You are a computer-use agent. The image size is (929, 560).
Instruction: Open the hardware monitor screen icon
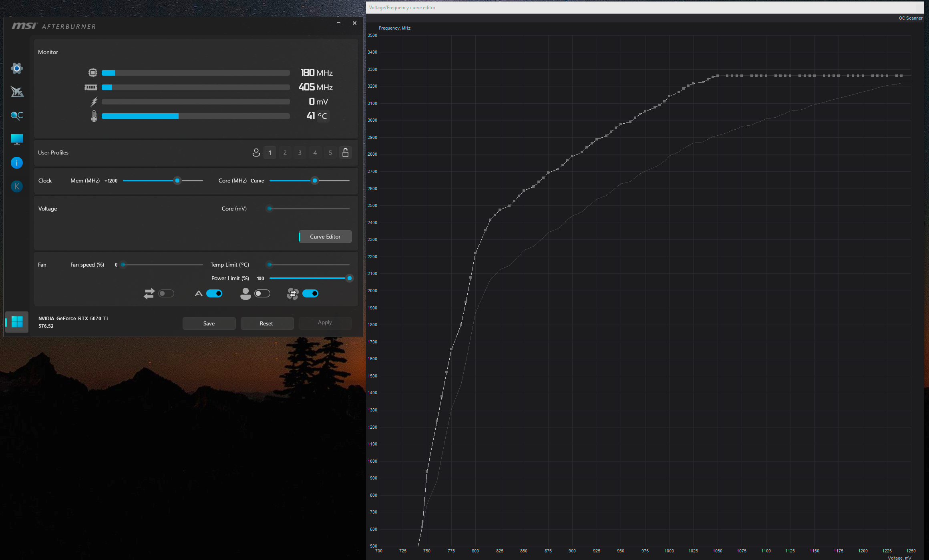coord(17,139)
